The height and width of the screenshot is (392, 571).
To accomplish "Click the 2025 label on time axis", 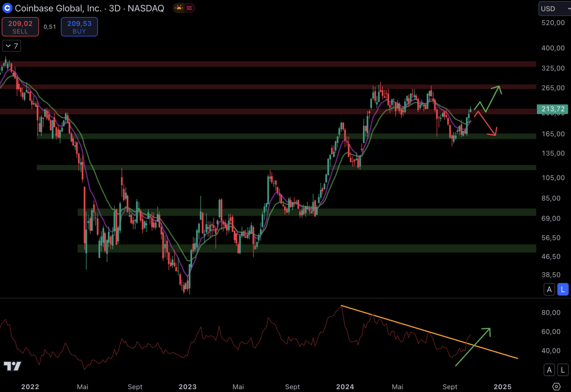I will [x=502, y=387].
